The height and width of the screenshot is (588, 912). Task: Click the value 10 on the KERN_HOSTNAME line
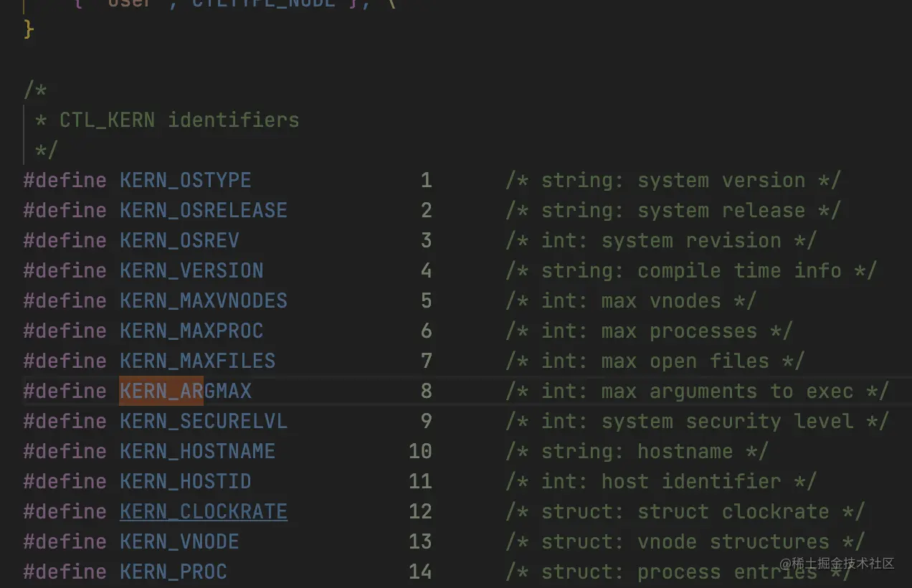[x=420, y=451]
